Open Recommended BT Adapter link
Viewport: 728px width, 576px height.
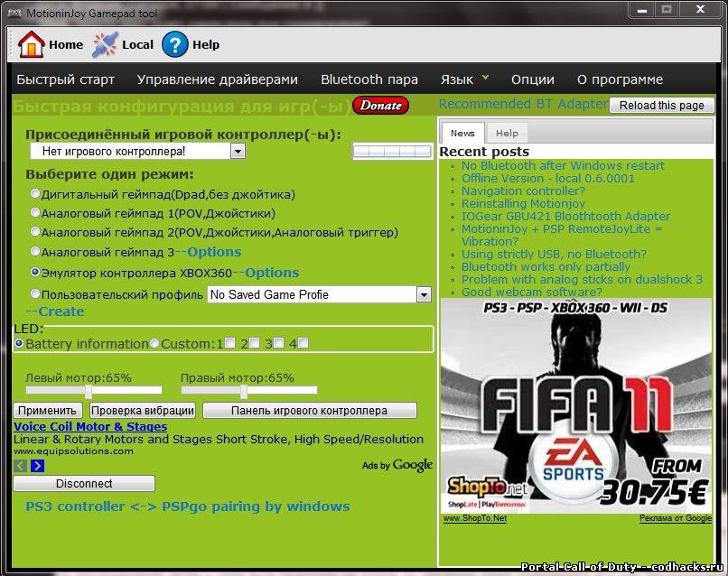click(523, 104)
